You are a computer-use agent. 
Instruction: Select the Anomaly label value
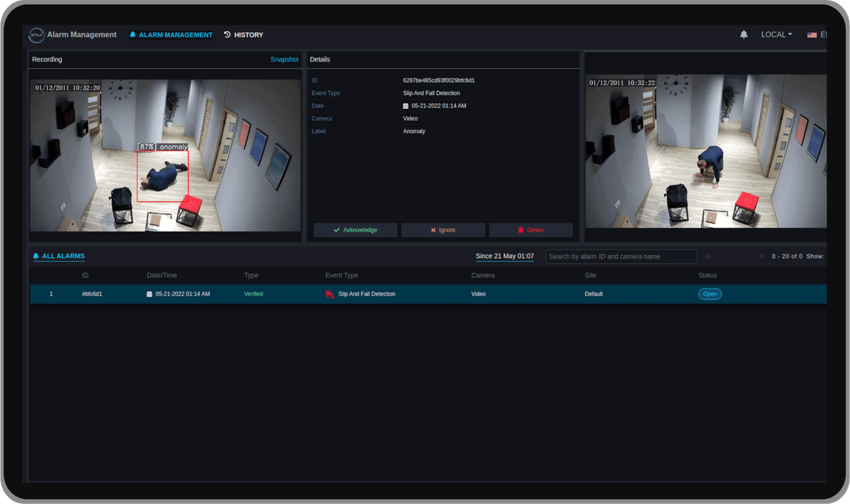pyautogui.click(x=414, y=131)
